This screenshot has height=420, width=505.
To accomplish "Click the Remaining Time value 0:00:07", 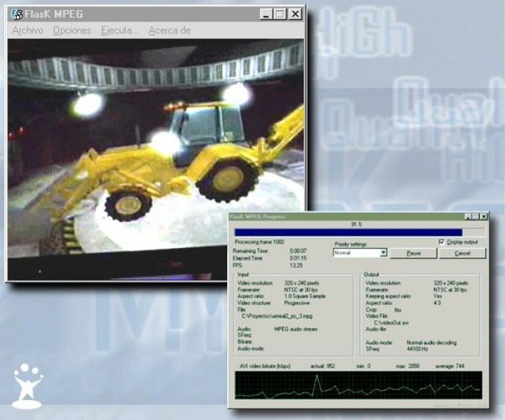I will pos(298,251).
